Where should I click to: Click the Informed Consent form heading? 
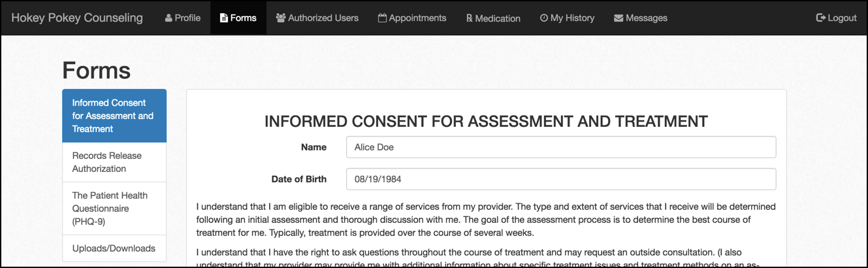[486, 121]
